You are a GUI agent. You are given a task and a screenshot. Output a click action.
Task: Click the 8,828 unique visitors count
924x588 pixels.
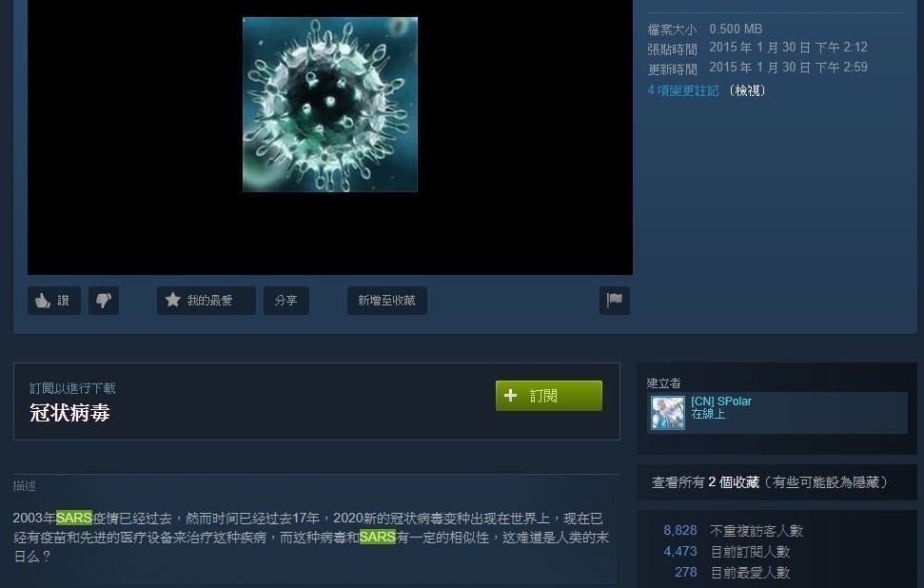(680, 530)
